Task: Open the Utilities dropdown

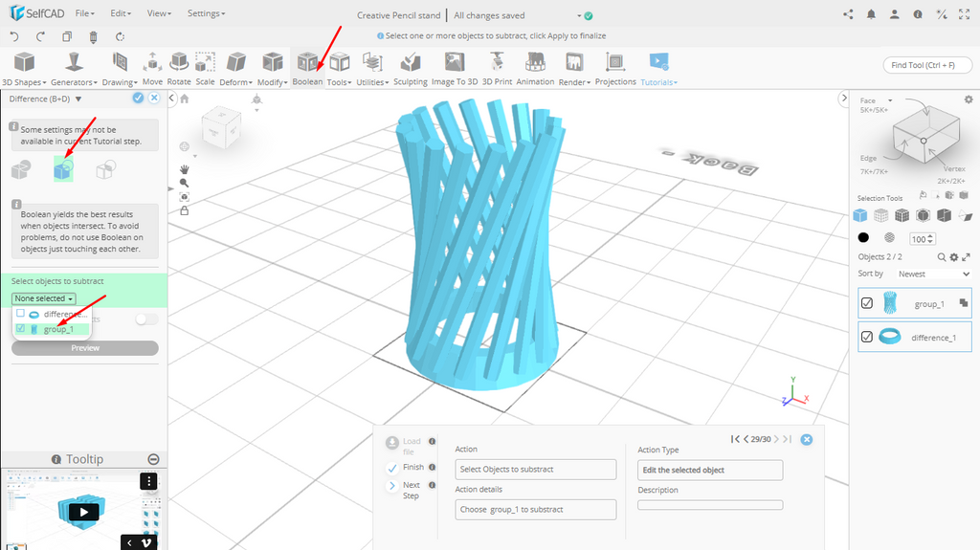Action: [x=372, y=69]
